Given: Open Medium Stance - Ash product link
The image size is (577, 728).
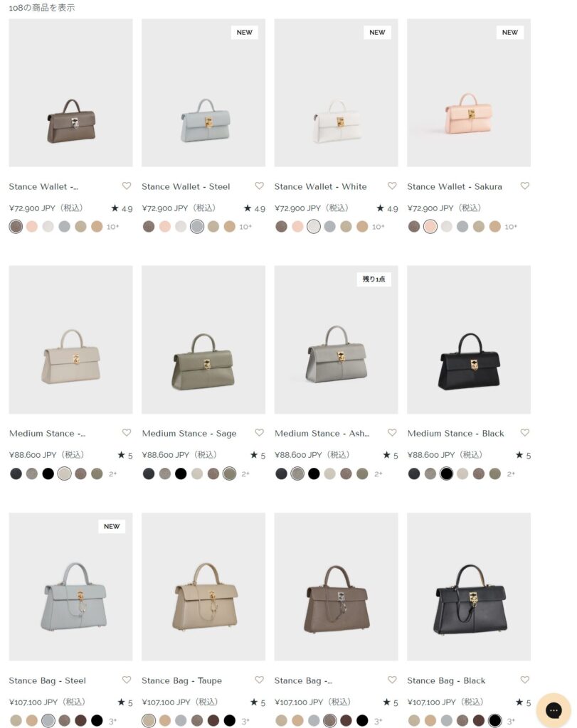Looking at the screenshot, I should (322, 433).
